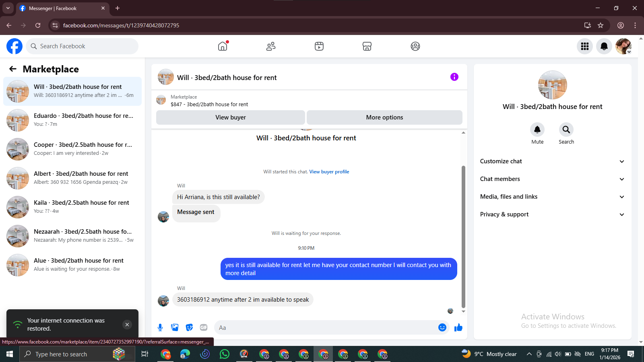Screen dimensions: 644x362
Task: Open the Alue conversation
Action: pyautogui.click(x=72, y=265)
